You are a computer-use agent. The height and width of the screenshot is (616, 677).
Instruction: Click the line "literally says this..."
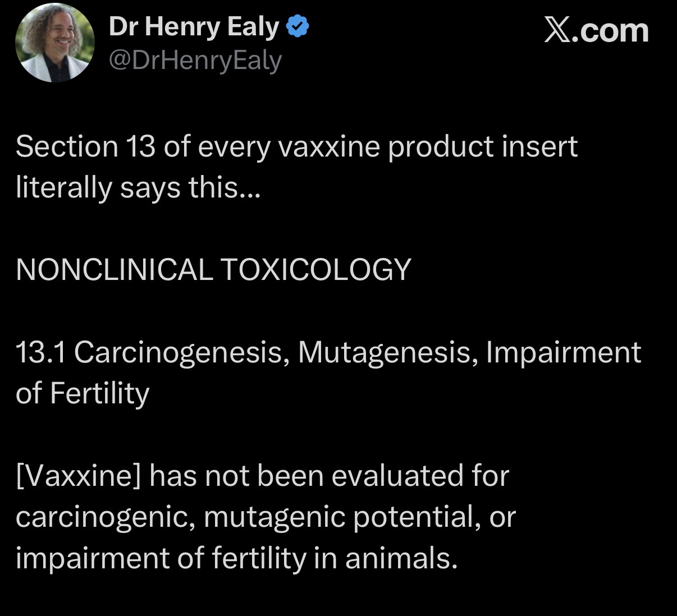138,187
